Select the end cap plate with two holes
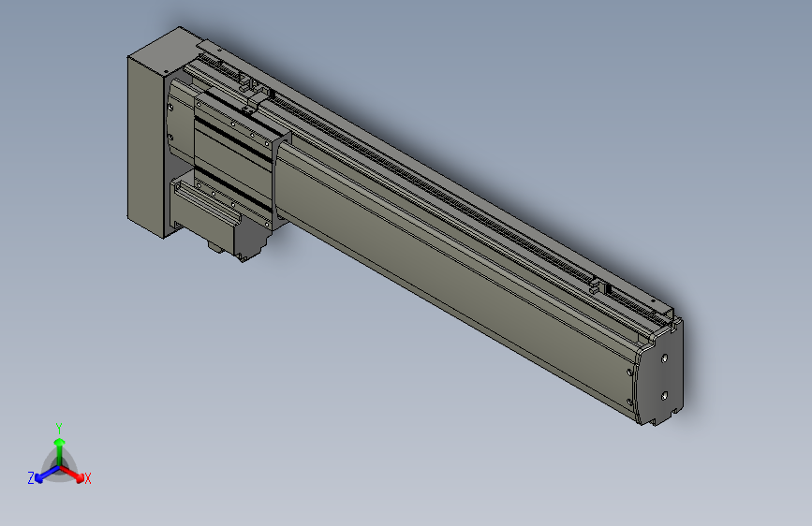 click(659, 372)
